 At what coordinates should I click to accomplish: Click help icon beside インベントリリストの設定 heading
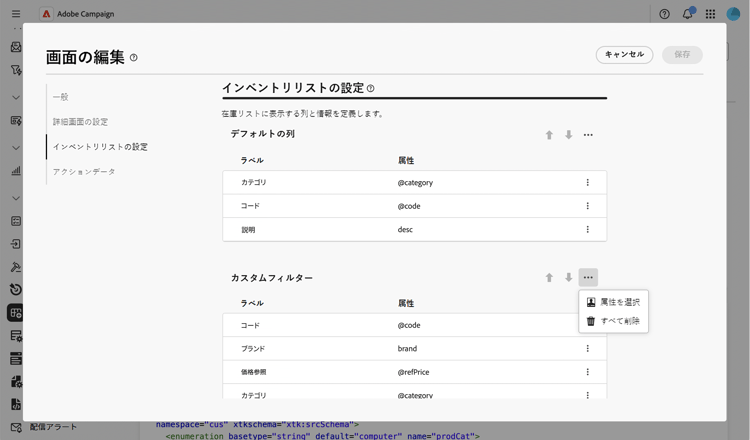click(371, 88)
